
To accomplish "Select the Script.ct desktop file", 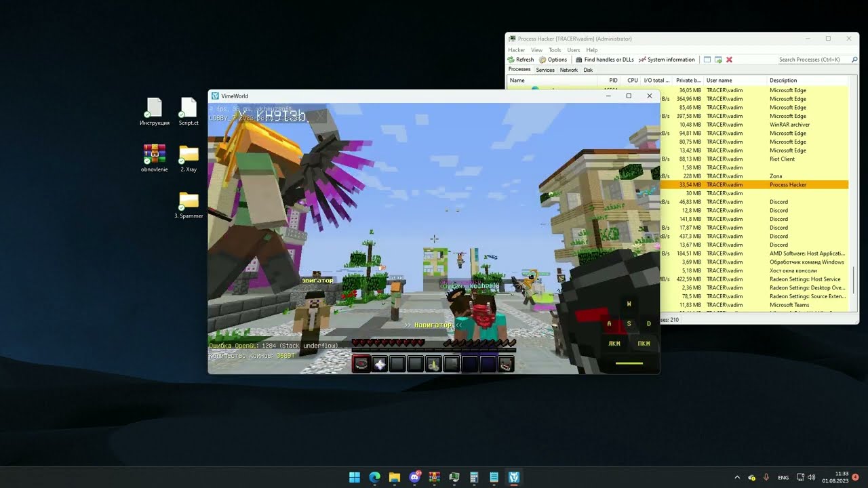I will pos(189,112).
